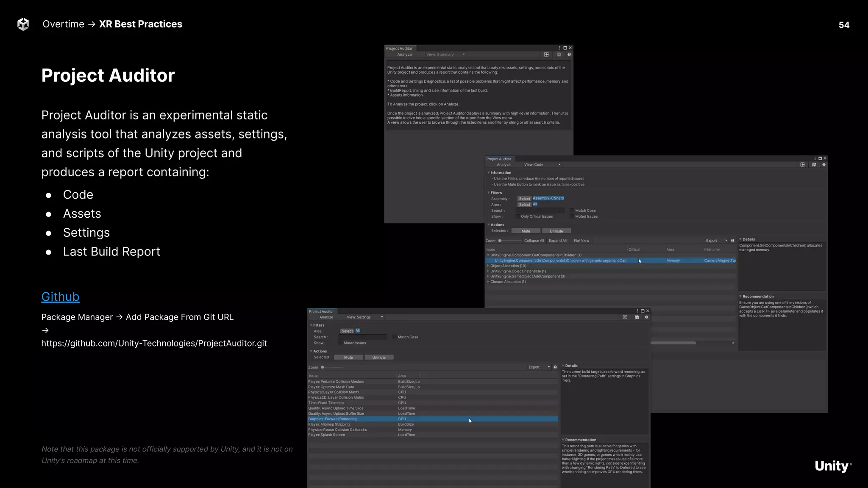Expand Closure Allocation (1) group
Viewport: 868px width, 488px height.
(488, 282)
